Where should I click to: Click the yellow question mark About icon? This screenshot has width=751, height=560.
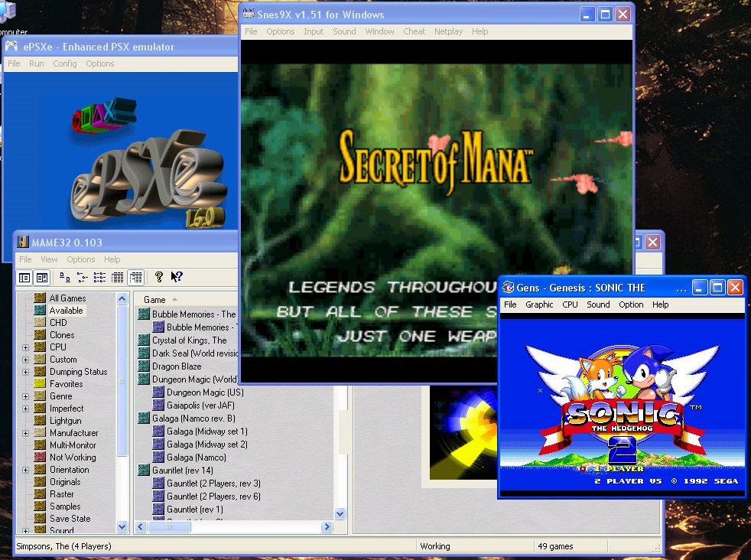pos(159,278)
